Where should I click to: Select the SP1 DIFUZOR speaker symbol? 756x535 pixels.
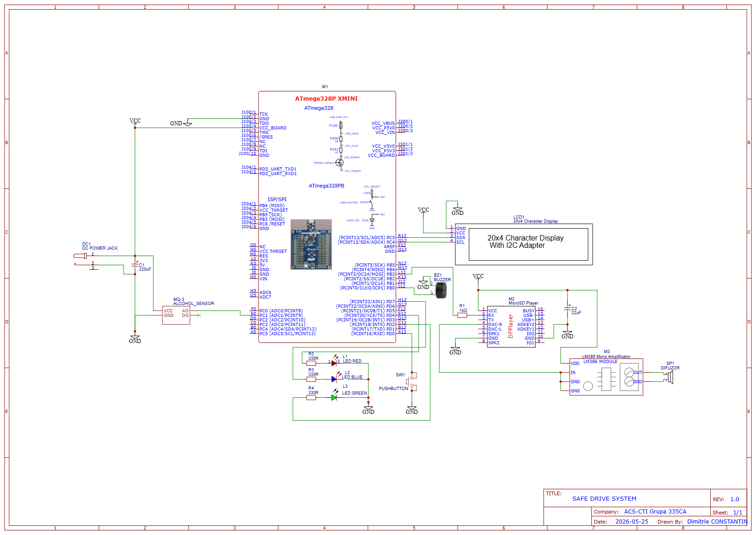669,377
